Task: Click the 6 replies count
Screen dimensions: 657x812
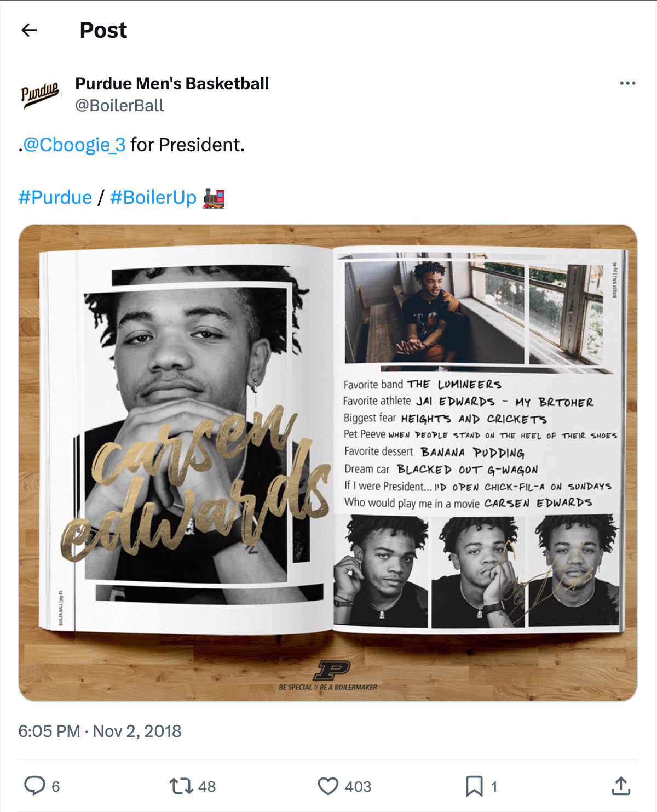Action: pyautogui.click(x=55, y=787)
